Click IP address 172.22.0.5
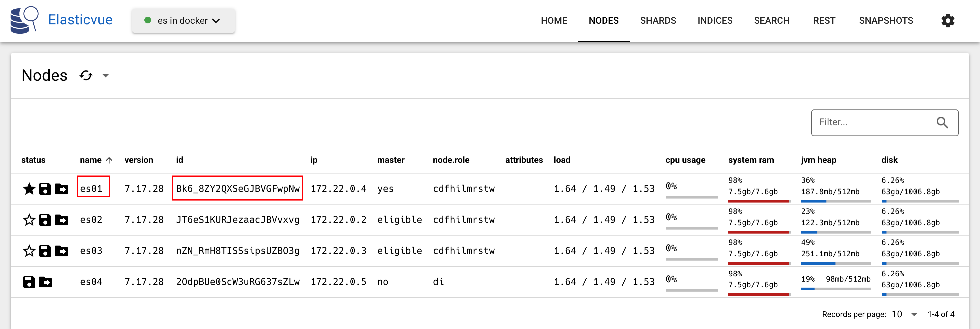 pyautogui.click(x=338, y=282)
